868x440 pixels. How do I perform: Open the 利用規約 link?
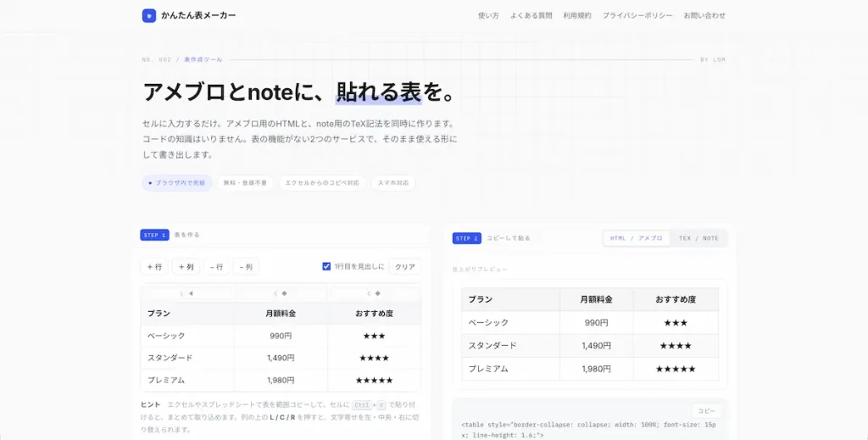pos(576,15)
